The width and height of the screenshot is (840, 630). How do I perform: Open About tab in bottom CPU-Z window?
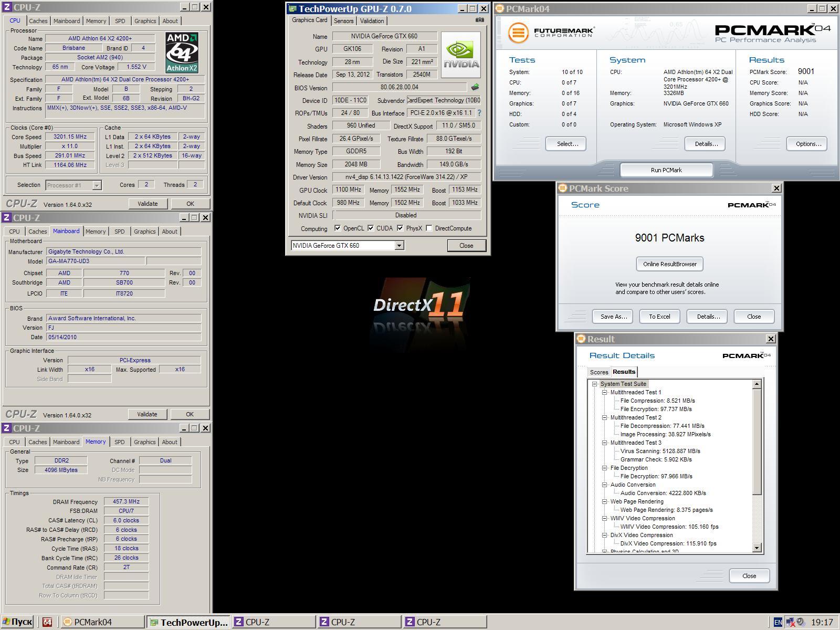170,442
